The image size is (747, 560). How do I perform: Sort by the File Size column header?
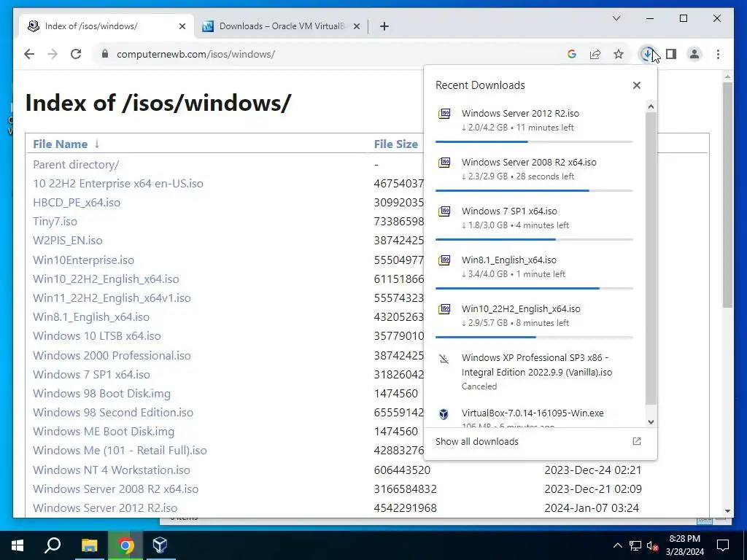(x=395, y=144)
